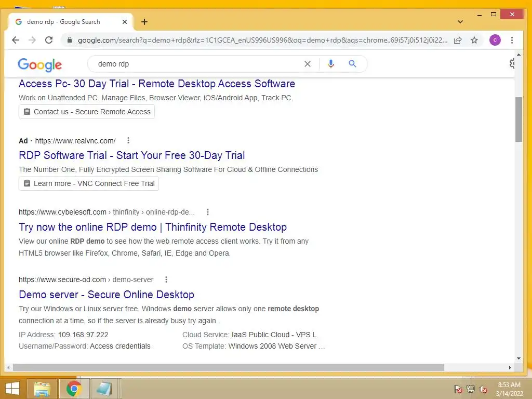Click the scroll right arrow button

[510, 367]
